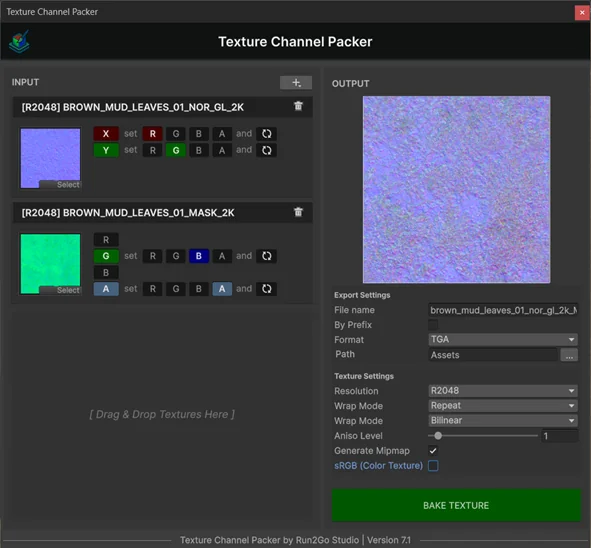Image resolution: width=591 pixels, height=548 pixels.
Task: Toggle the By Prefix checkbox
Action: point(433,325)
